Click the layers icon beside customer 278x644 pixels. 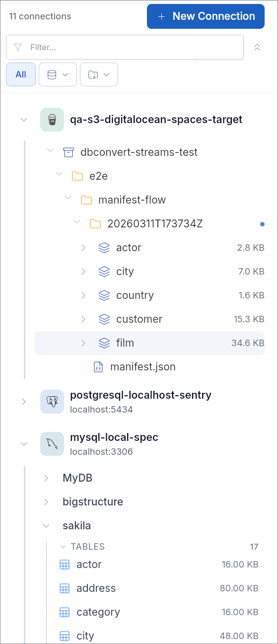tap(104, 319)
